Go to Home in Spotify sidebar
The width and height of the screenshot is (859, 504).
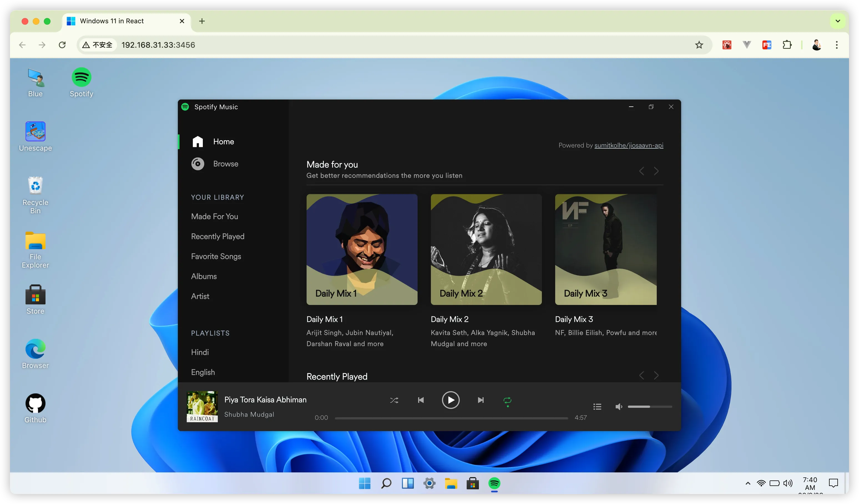(224, 142)
